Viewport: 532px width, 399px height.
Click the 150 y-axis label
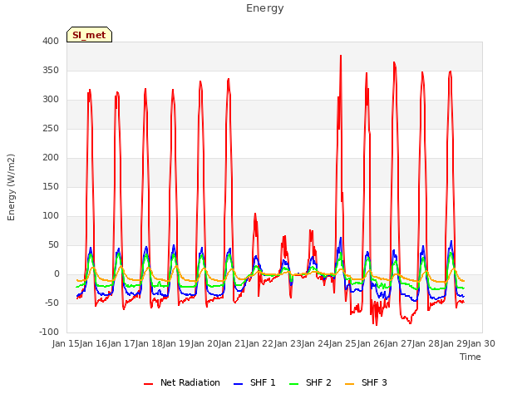[x=51, y=186]
